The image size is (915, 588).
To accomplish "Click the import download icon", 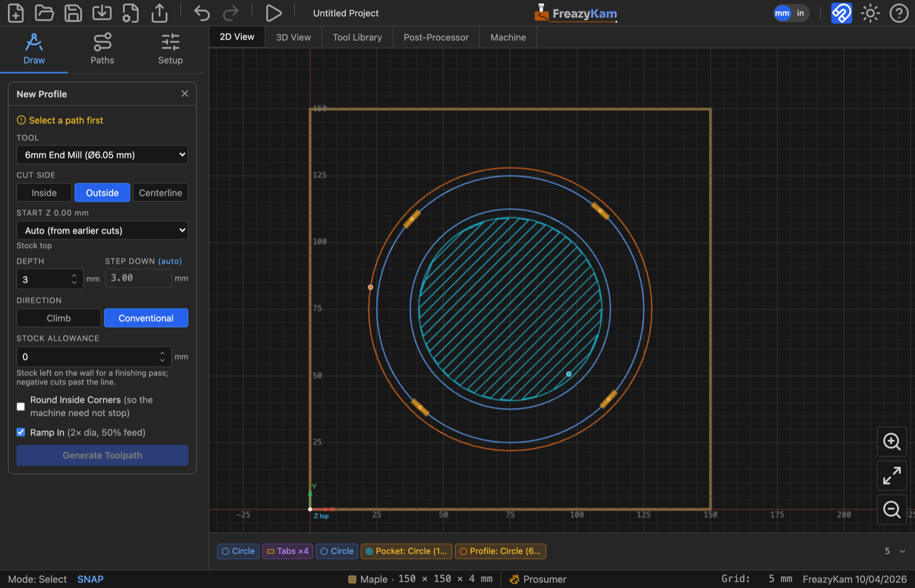I will click(x=102, y=13).
